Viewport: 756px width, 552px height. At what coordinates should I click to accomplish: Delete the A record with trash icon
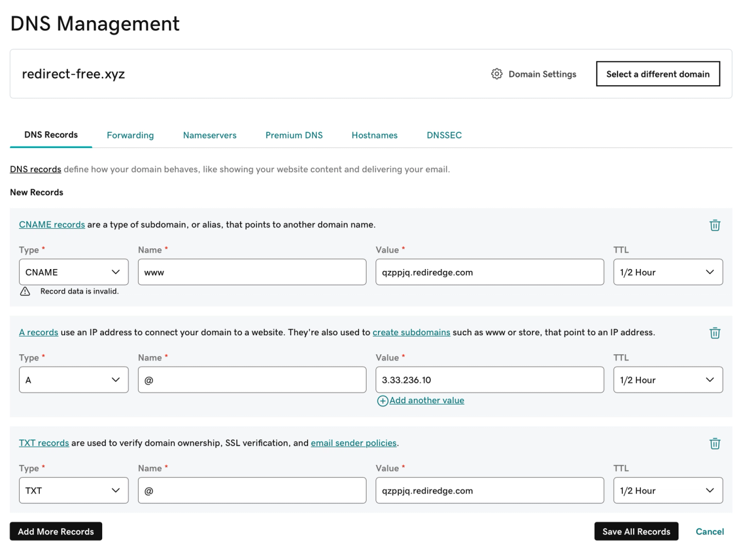point(715,333)
